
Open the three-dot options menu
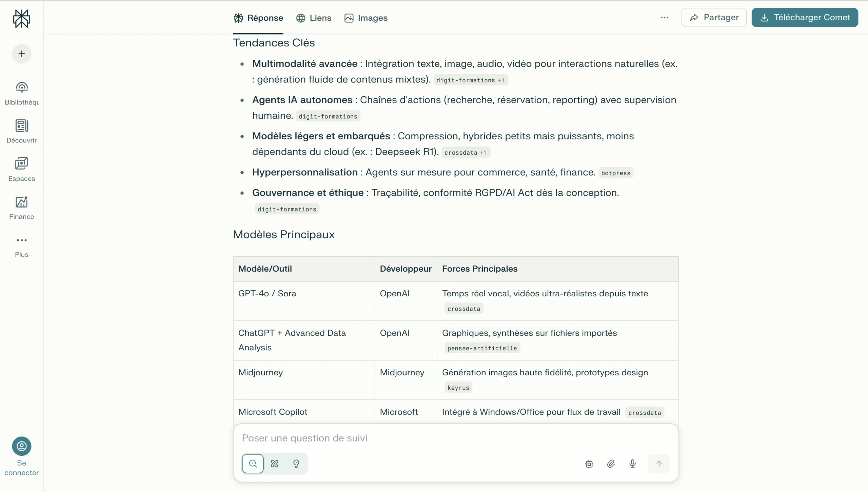click(x=664, y=17)
